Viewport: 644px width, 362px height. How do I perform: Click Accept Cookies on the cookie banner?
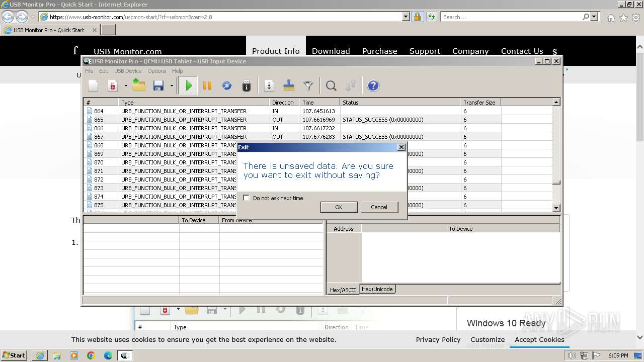pos(539,340)
